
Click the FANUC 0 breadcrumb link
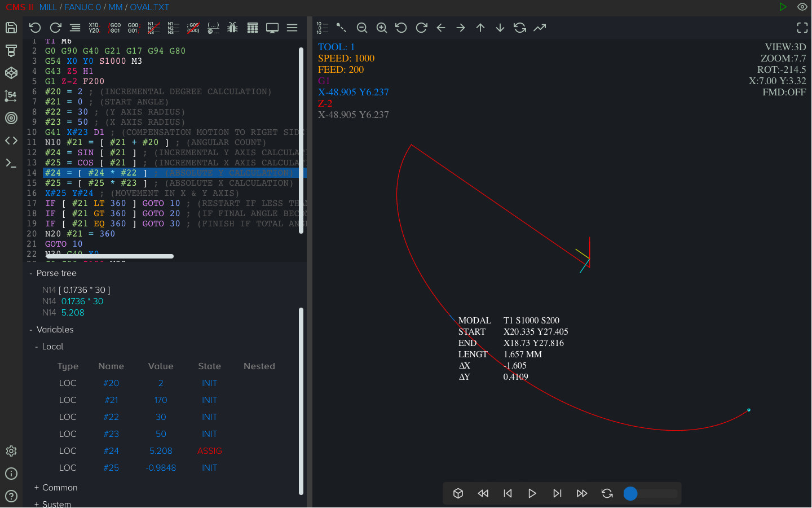82,7
